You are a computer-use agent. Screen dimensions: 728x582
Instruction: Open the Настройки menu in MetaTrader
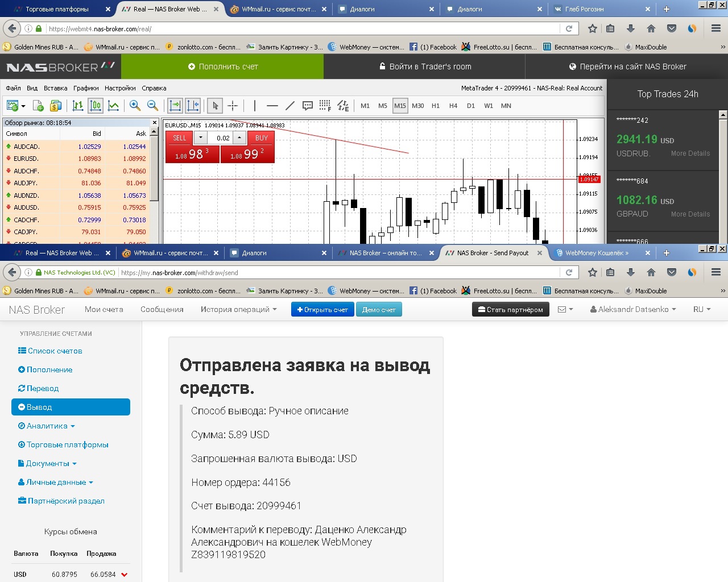click(120, 88)
